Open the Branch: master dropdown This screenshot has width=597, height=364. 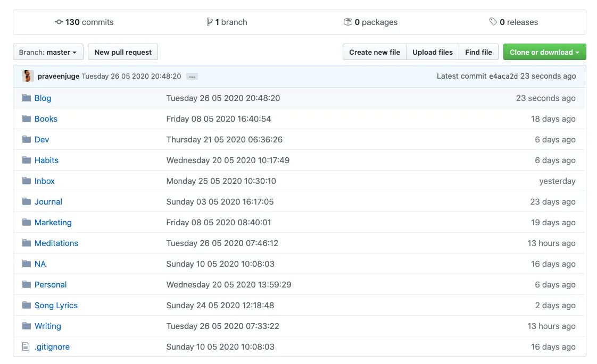pos(48,52)
